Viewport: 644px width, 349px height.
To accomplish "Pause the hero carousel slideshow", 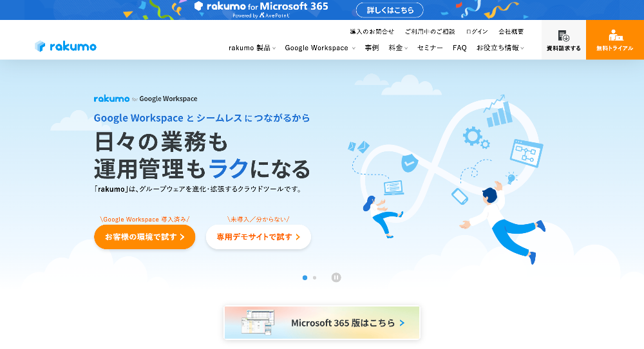I will pos(336,278).
